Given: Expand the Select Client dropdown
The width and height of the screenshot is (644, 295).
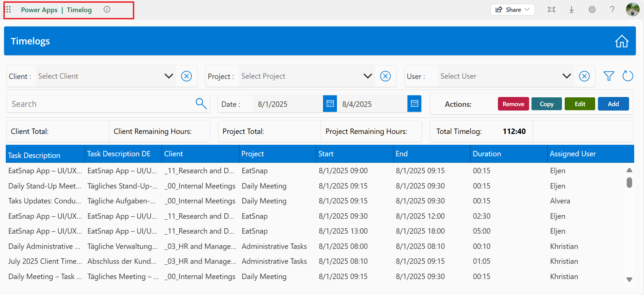Looking at the screenshot, I should (169, 76).
